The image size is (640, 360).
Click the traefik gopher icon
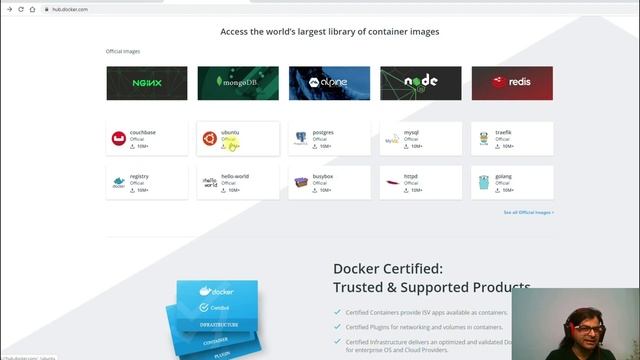484,138
